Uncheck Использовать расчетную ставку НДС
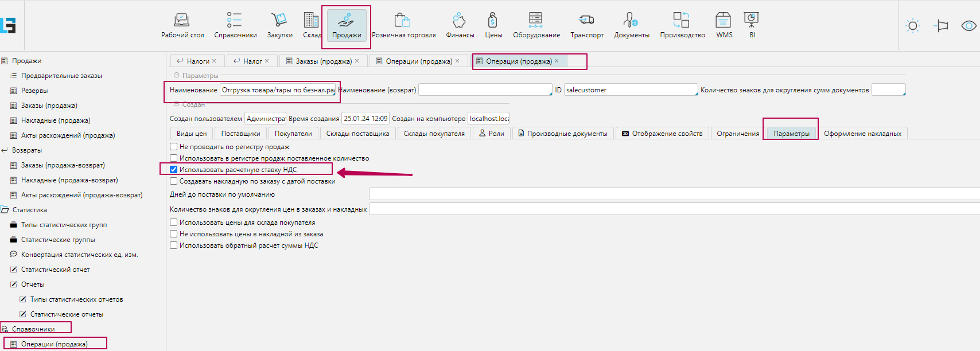The width and height of the screenshot is (980, 351). point(174,170)
